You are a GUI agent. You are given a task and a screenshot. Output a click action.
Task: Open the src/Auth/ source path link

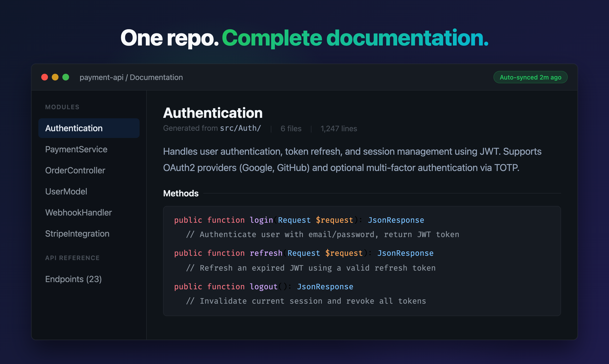[240, 128]
